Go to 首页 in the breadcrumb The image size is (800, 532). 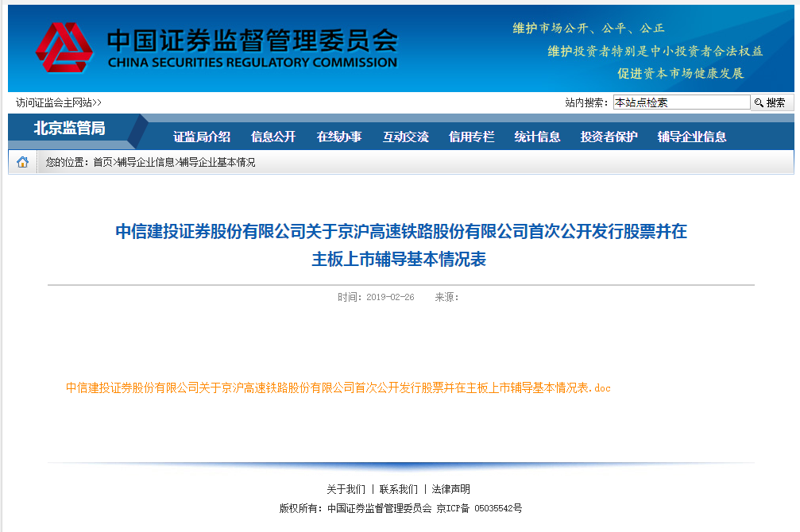tap(102, 162)
